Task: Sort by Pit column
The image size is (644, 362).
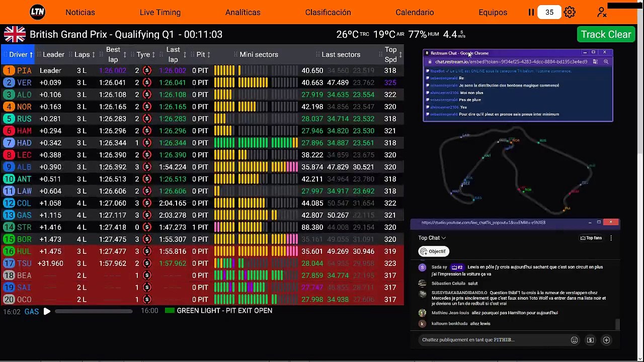Action: coord(201,54)
